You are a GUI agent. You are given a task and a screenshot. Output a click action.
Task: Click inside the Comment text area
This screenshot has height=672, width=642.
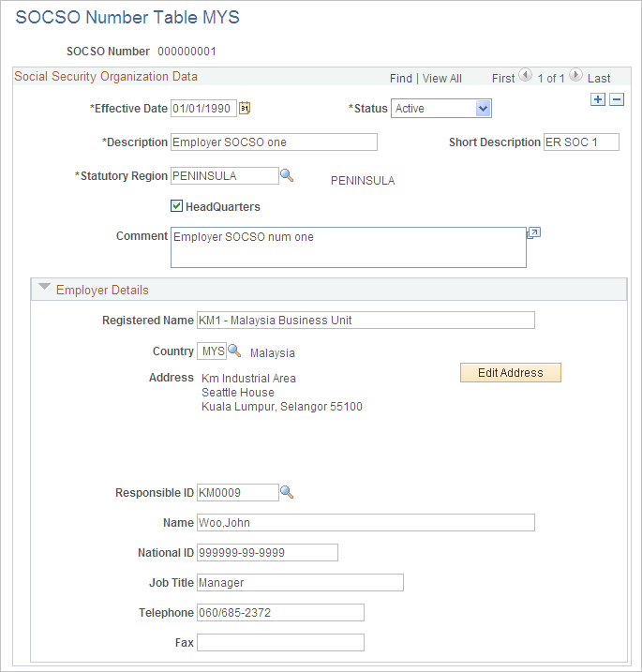tap(349, 247)
